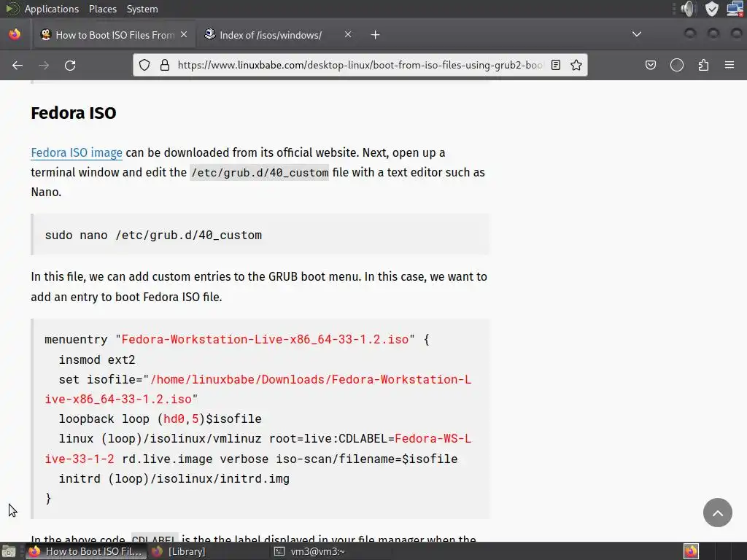The image size is (747, 560).
Task: Click the scroll-to-top arrow button
Action: pos(718,513)
